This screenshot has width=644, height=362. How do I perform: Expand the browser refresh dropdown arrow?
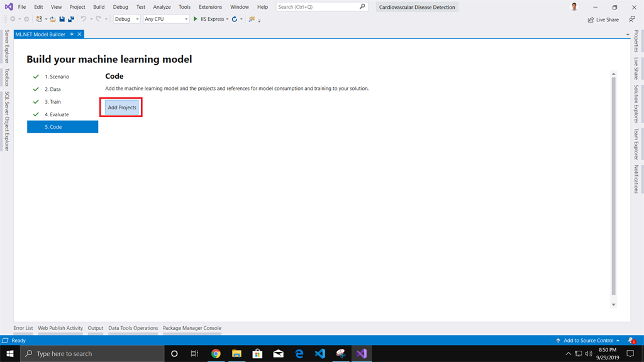coord(241,19)
